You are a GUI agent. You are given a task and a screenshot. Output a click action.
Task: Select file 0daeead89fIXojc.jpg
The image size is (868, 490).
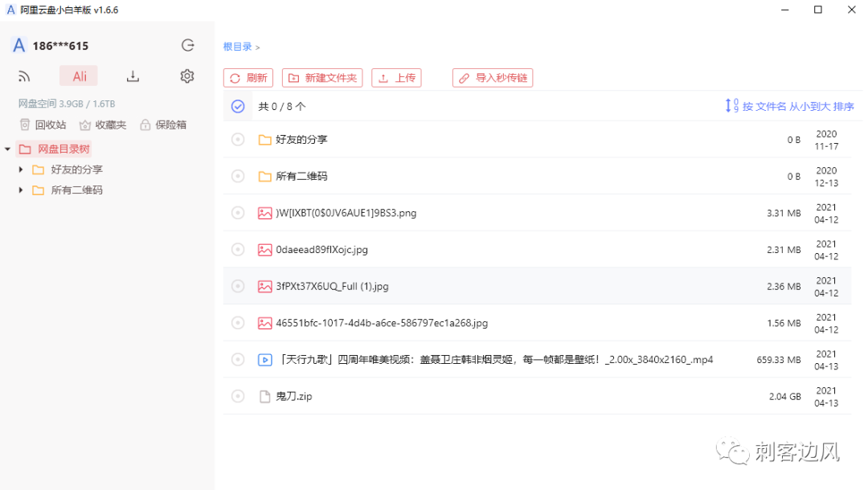pos(321,250)
